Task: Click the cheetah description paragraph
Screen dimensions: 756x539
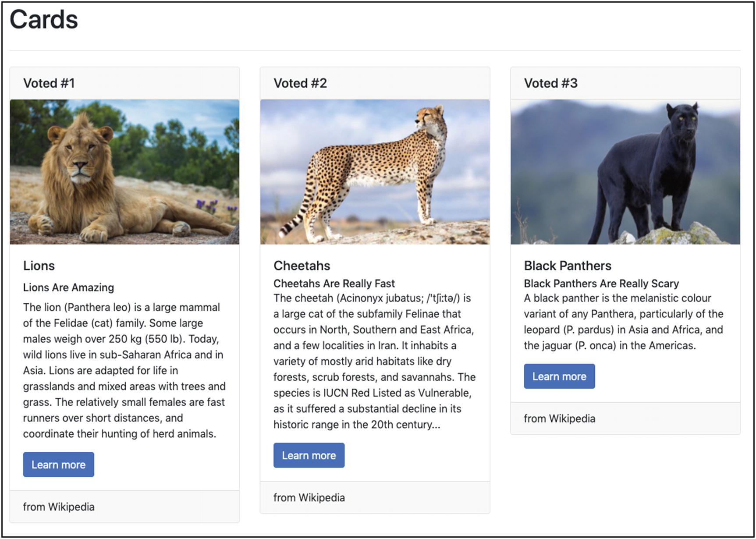Action: [374, 361]
